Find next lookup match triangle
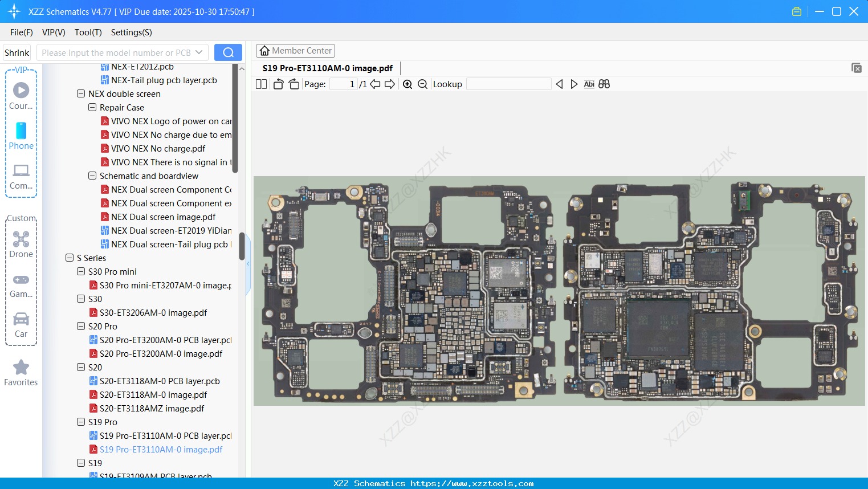 tap(574, 84)
